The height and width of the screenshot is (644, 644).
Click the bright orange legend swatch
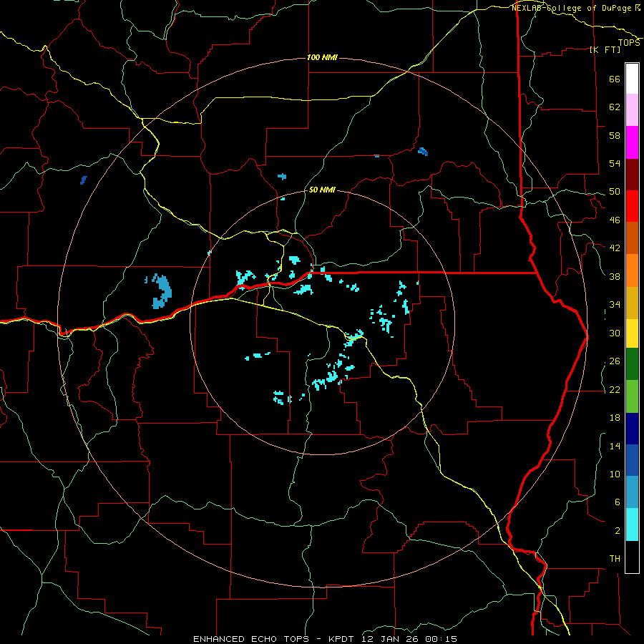click(632, 270)
